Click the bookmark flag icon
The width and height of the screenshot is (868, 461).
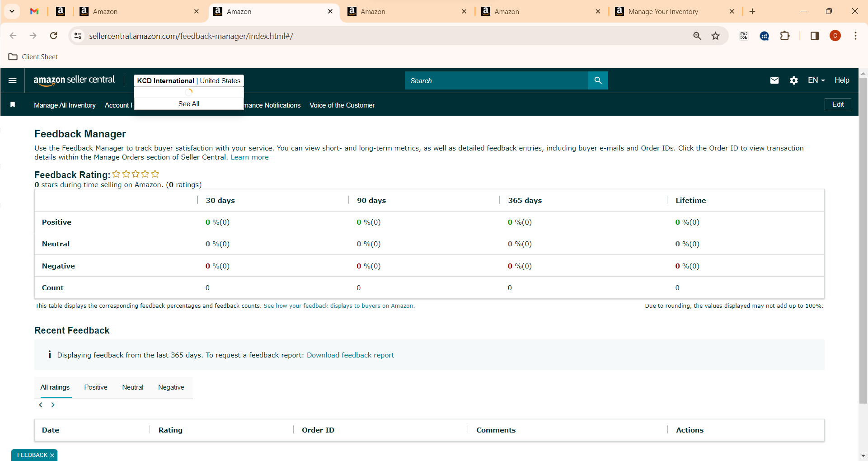coord(13,105)
